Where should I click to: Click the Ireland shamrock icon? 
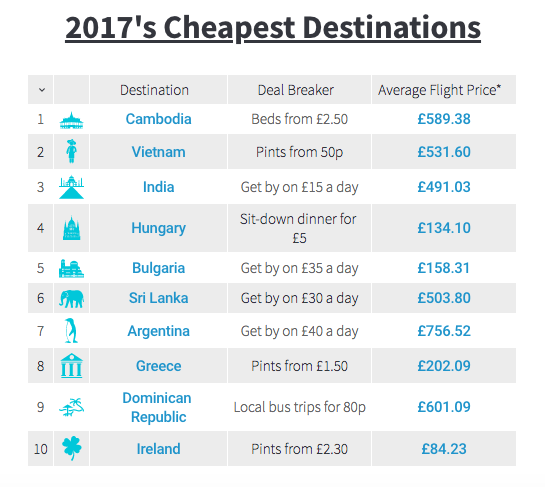click(72, 448)
